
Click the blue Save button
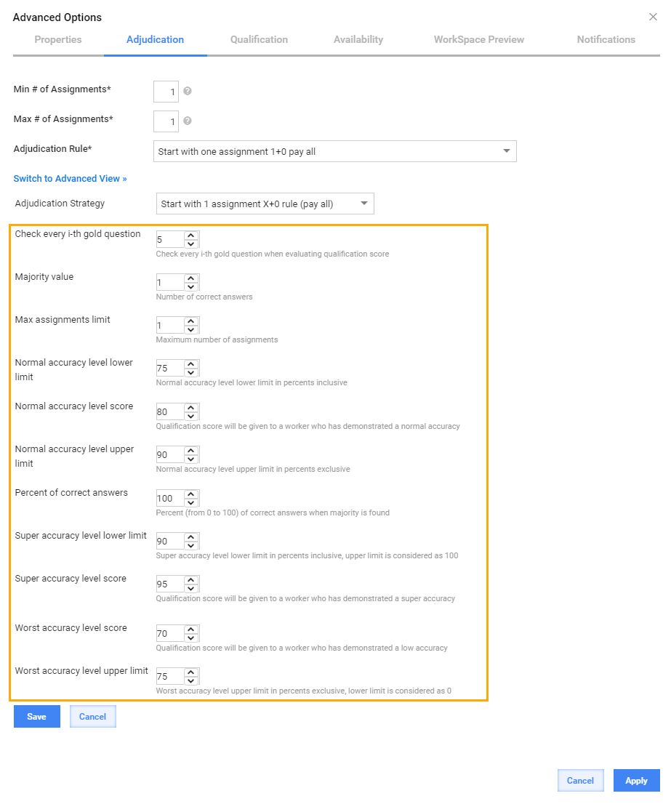point(37,716)
